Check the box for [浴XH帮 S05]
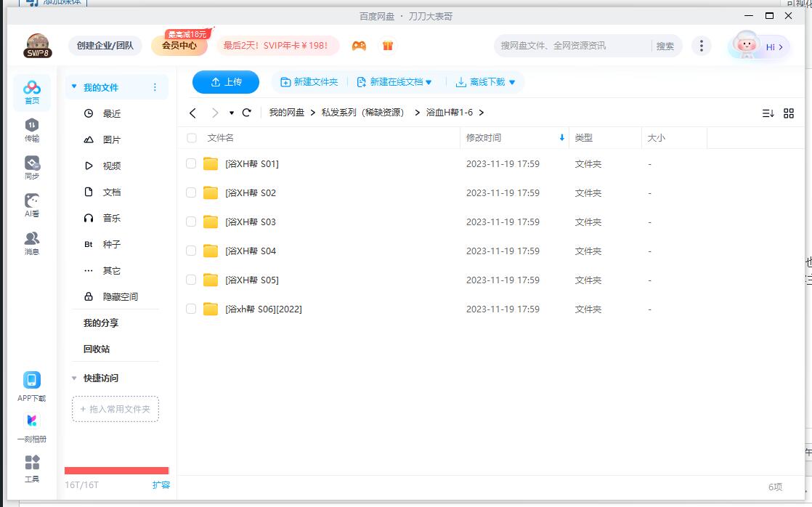This screenshot has width=812, height=507. (191, 280)
